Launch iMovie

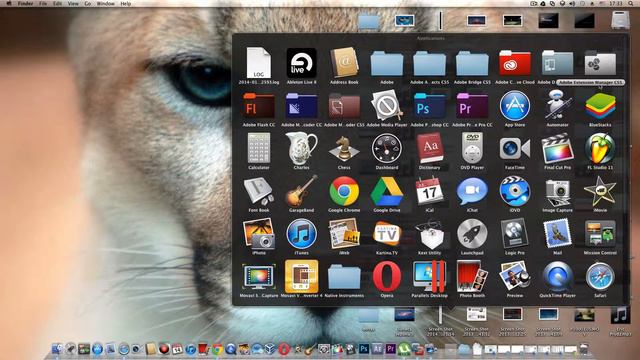click(x=600, y=192)
